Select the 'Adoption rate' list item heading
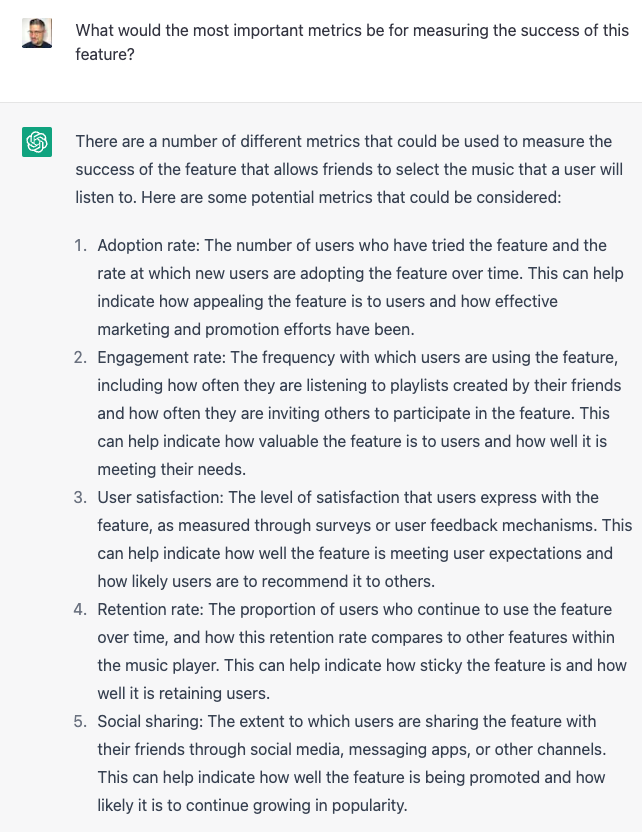Viewport: 642px width, 832px height. (x=148, y=245)
